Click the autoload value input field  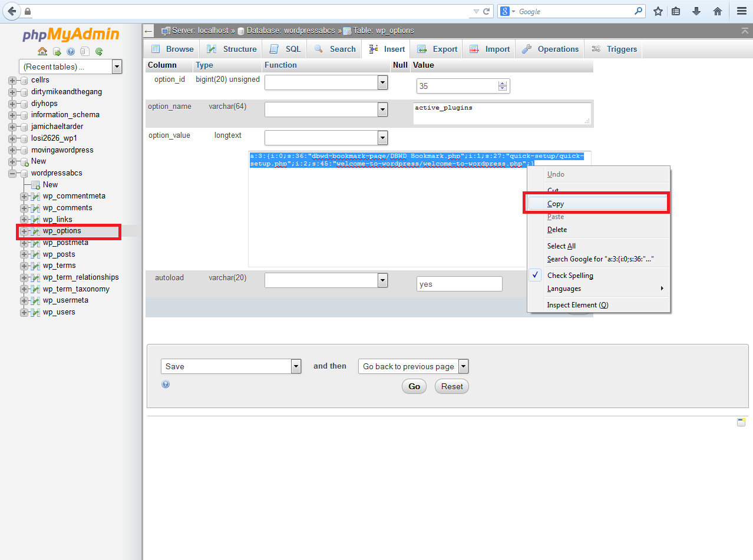[459, 284]
